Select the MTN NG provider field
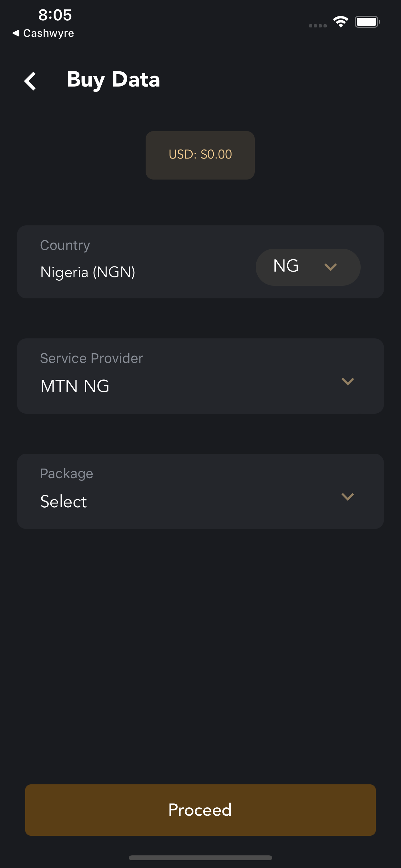The height and width of the screenshot is (868, 401). click(x=200, y=376)
